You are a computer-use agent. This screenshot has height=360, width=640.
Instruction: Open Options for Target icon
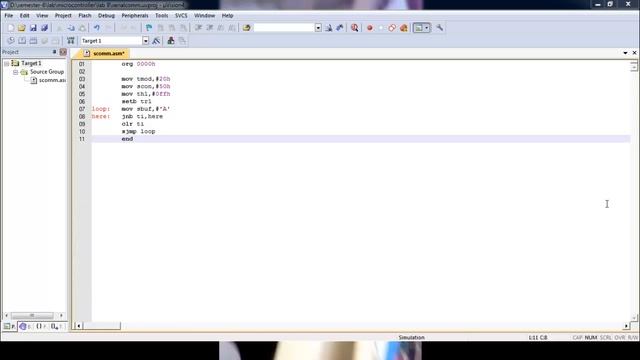[x=156, y=41]
